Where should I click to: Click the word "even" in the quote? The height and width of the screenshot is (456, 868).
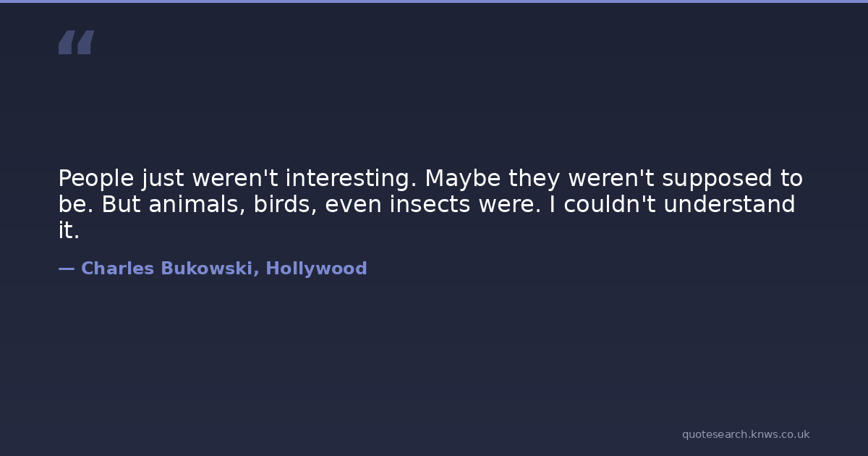(353, 205)
